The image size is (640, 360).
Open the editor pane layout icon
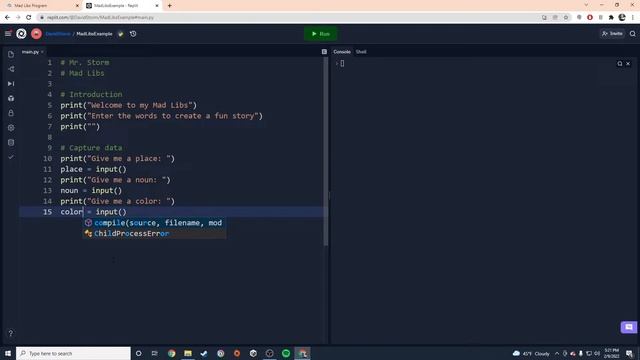pos(324,52)
